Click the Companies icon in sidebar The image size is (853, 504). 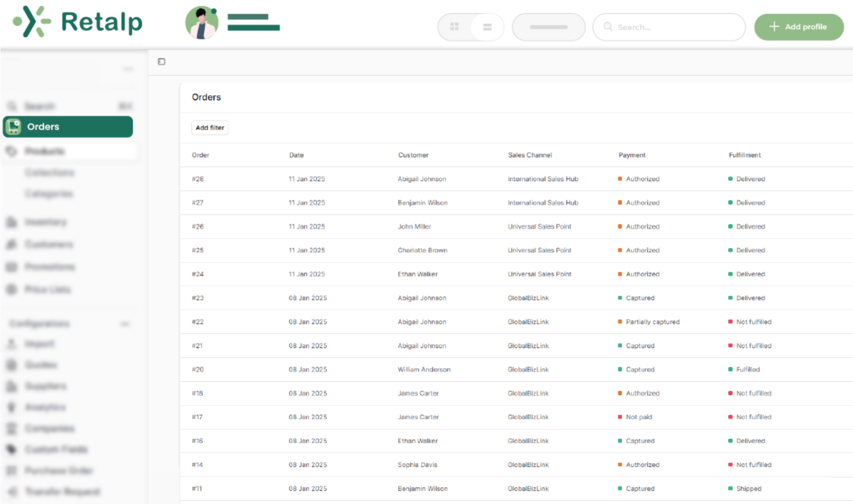coord(11,428)
